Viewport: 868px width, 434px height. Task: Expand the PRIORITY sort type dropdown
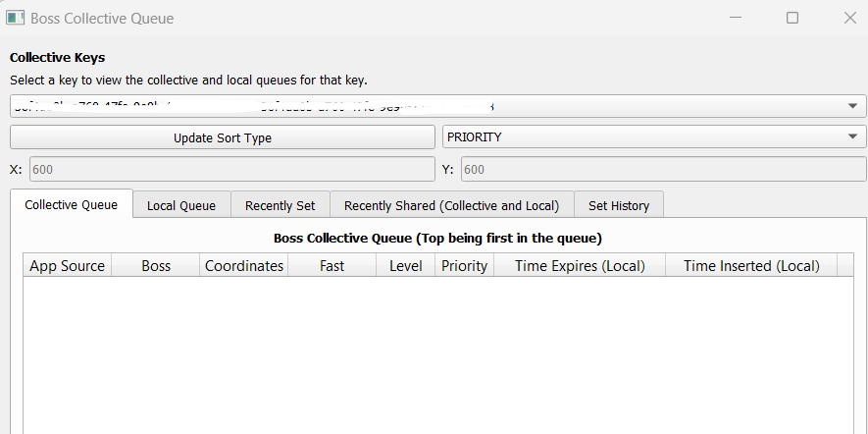click(851, 137)
